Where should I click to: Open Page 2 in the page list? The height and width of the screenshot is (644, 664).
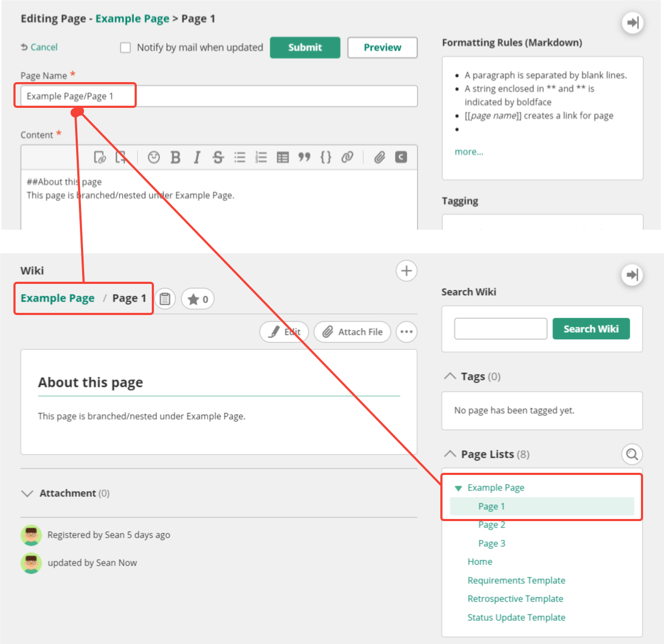pyautogui.click(x=491, y=525)
